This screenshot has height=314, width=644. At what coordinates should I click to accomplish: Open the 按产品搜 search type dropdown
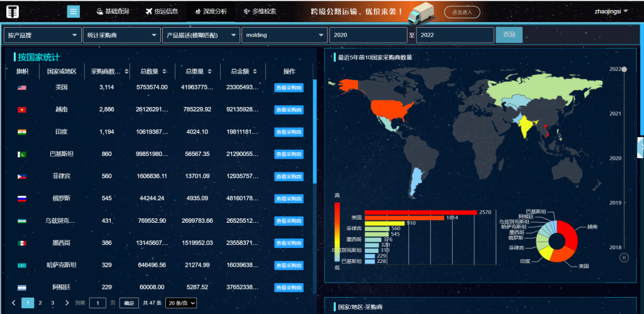point(42,35)
